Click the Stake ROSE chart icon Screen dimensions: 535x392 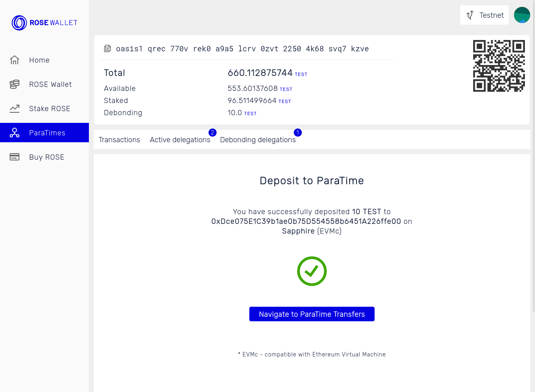pos(15,108)
